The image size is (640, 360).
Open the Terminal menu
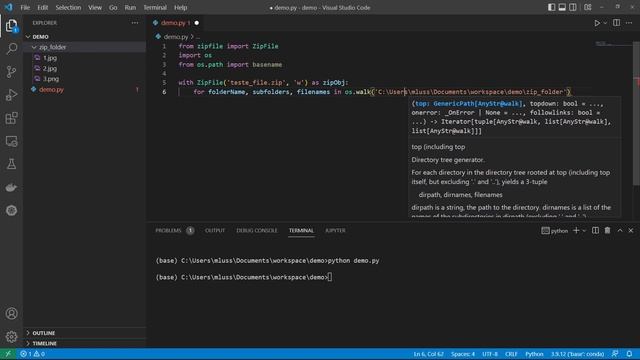[x=155, y=7]
